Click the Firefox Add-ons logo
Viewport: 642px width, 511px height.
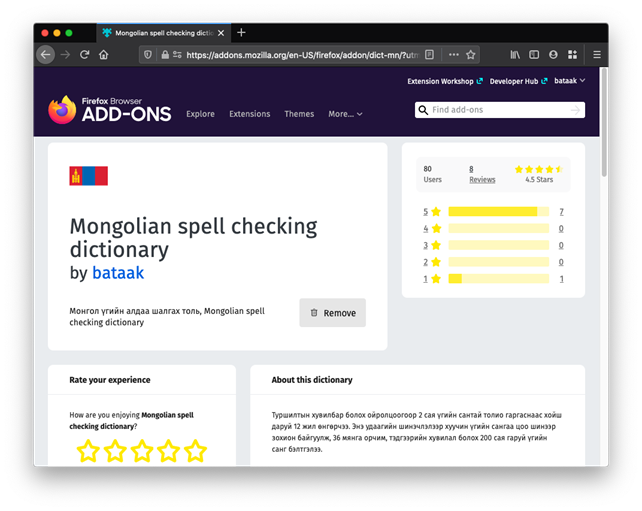tap(108, 111)
